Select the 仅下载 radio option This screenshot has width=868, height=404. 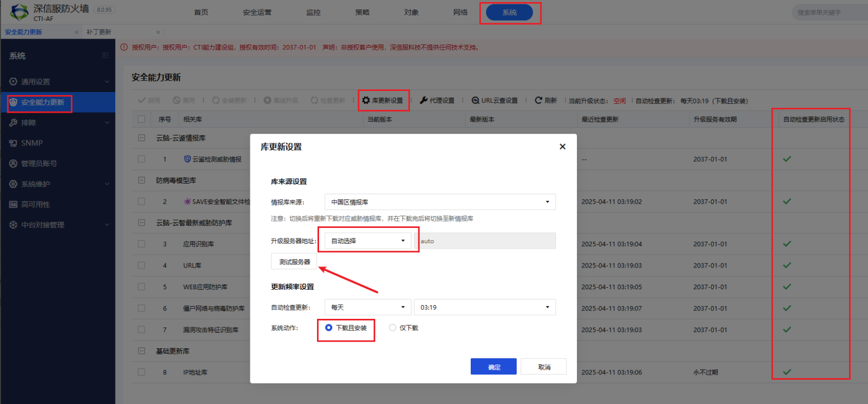[393, 328]
